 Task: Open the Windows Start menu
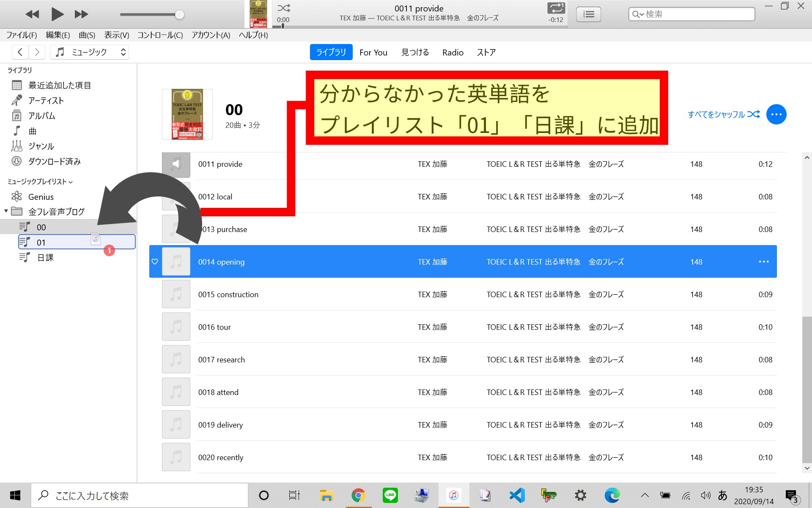(x=15, y=495)
